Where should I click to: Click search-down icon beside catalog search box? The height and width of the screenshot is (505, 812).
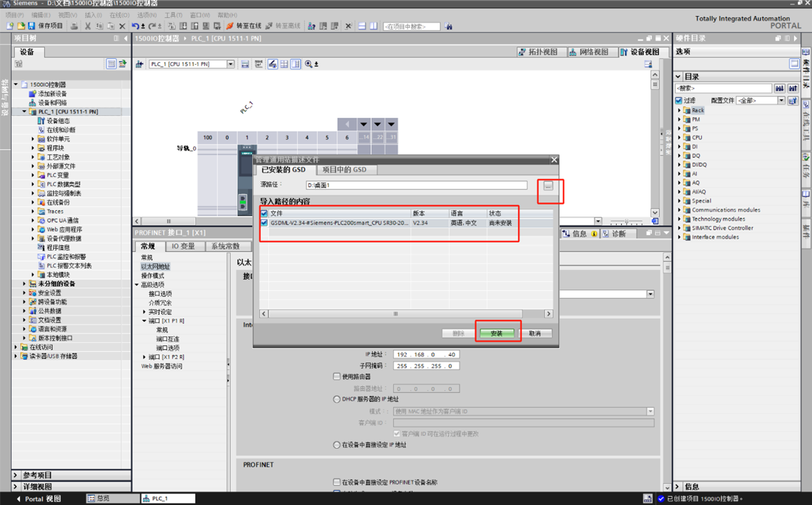click(779, 88)
